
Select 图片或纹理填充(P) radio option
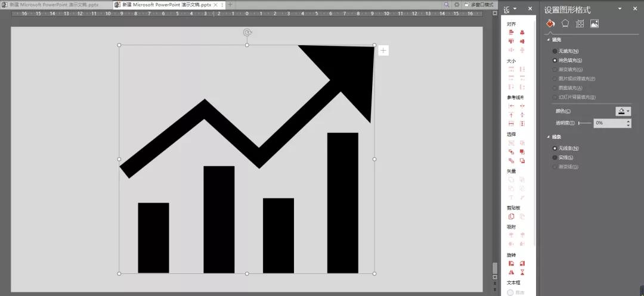coord(574,79)
